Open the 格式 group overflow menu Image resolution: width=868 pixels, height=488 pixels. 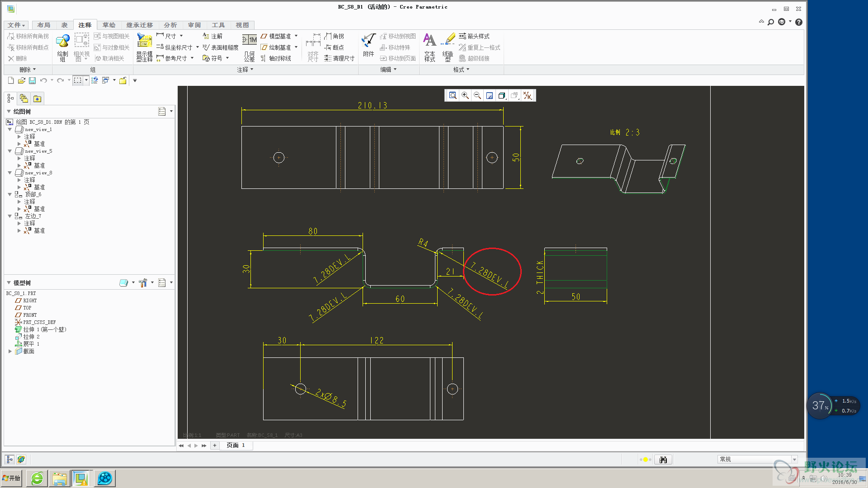click(462, 70)
